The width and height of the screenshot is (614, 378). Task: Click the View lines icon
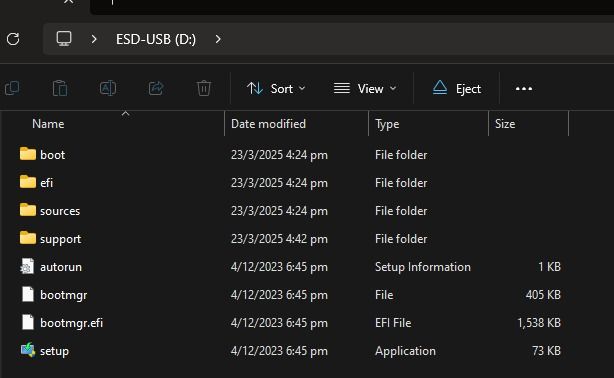tap(341, 88)
